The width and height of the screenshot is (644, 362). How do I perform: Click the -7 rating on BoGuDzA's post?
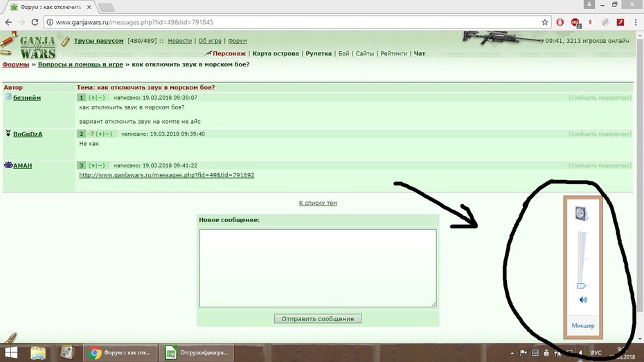[x=91, y=134]
